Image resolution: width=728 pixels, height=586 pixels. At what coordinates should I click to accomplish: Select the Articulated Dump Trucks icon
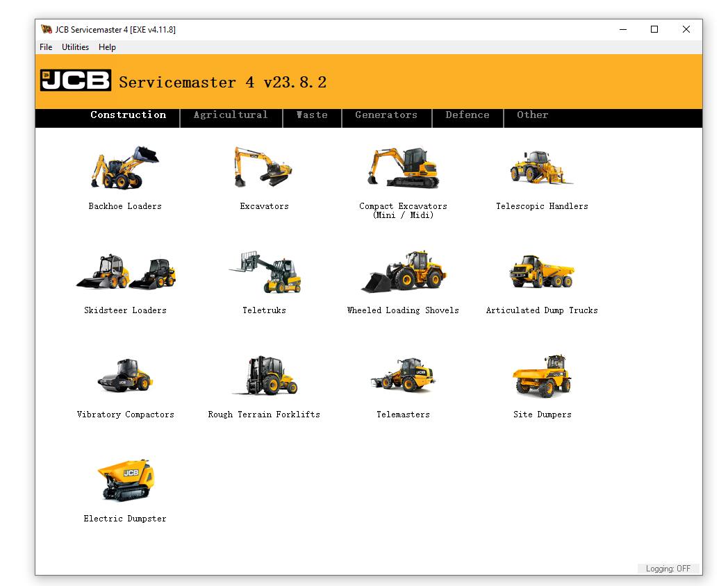pyautogui.click(x=542, y=271)
